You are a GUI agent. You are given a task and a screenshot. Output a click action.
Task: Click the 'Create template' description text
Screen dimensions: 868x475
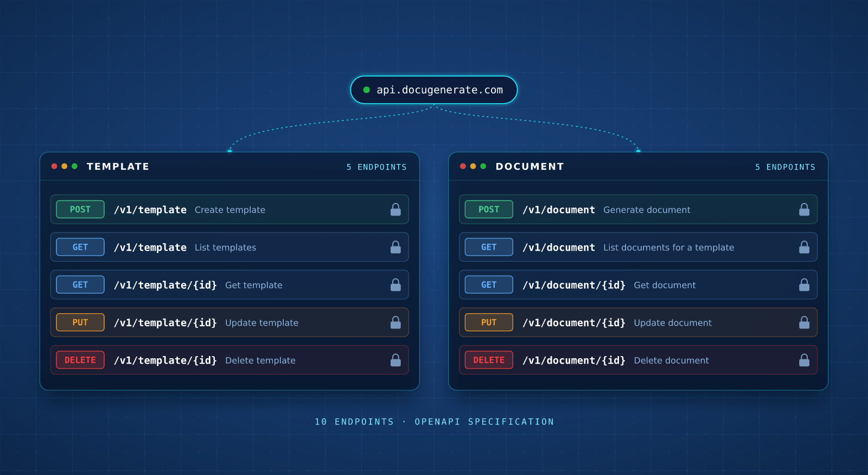click(230, 210)
